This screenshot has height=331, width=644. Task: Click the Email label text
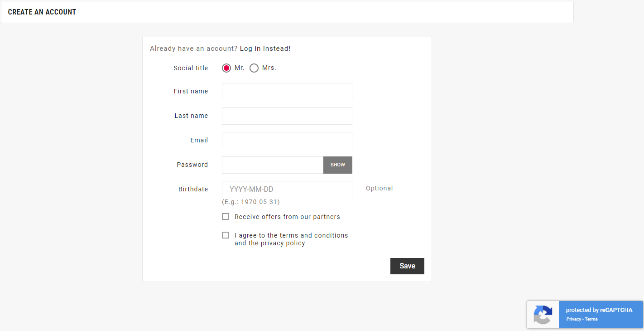[199, 140]
